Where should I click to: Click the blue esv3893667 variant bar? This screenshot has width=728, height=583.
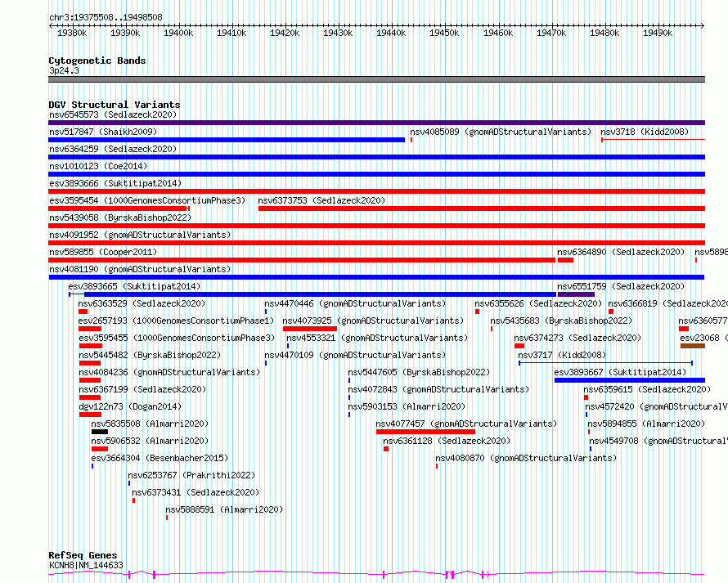630,380
